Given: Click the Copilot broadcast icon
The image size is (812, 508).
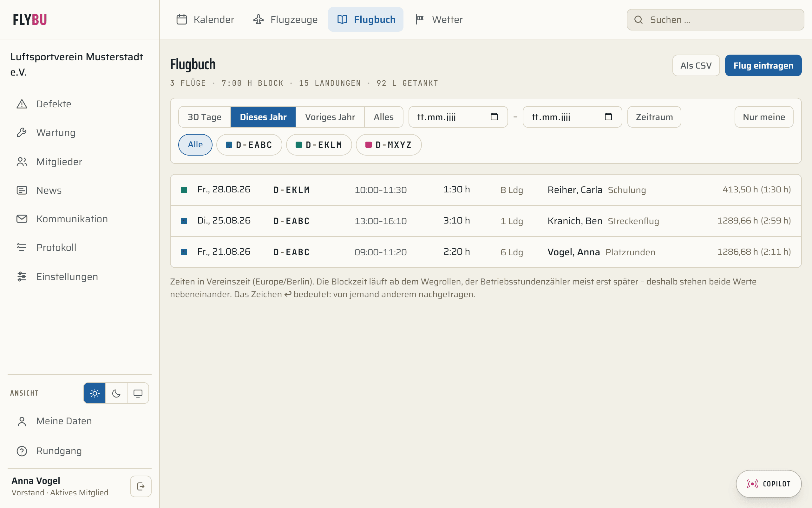Looking at the screenshot, I should [752, 484].
